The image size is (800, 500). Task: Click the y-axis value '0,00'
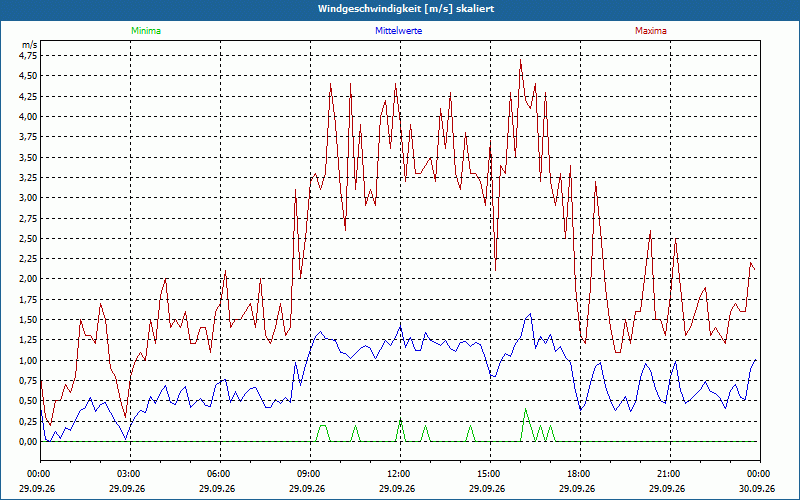(x=29, y=442)
